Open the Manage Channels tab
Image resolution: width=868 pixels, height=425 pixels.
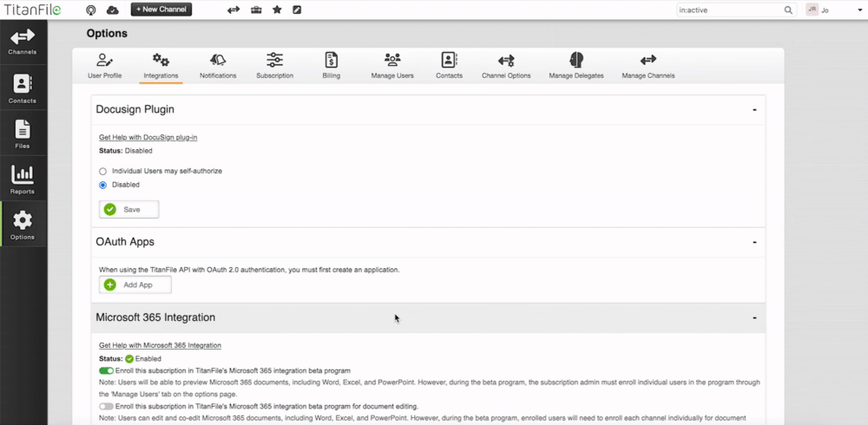pos(648,67)
